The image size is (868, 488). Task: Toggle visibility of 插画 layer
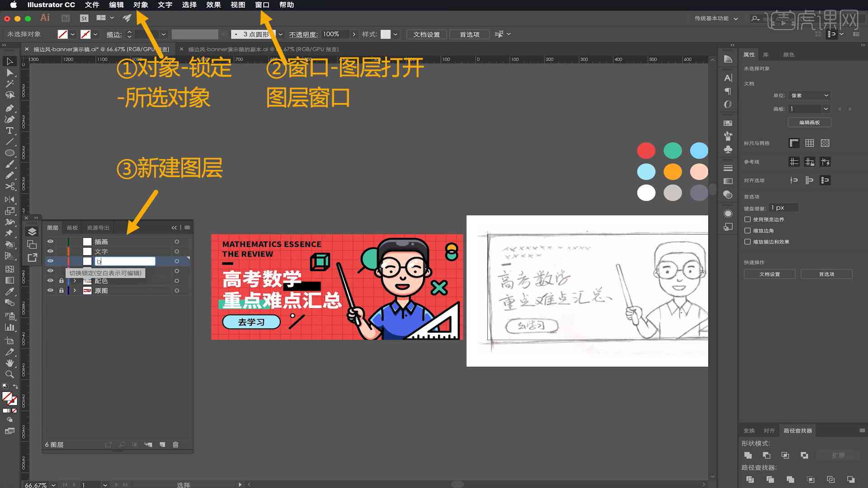pyautogui.click(x=50, y=241)
